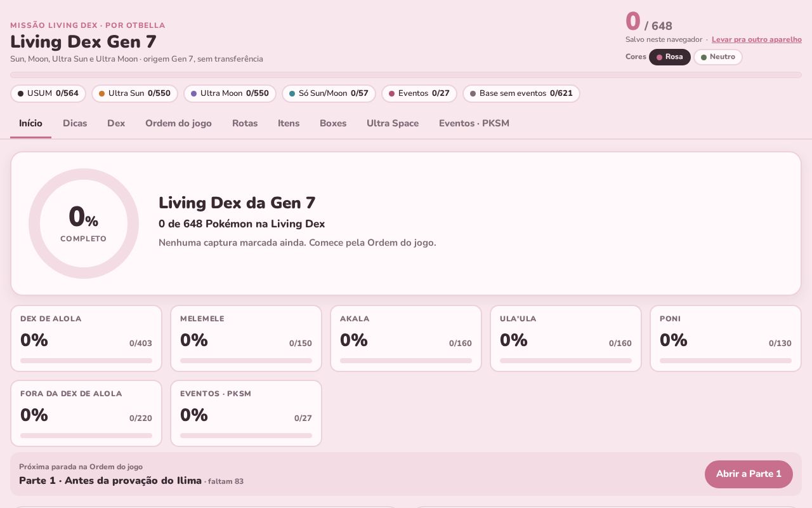Open the Rotas tab
This screenshot has height=508, width=812.
point(245,123)
